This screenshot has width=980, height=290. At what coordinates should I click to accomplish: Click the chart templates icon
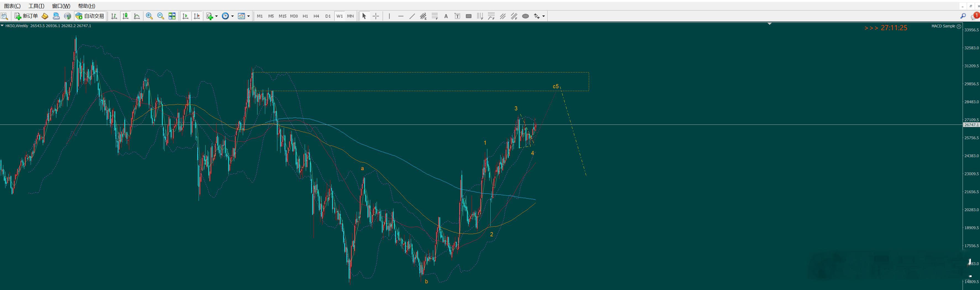click(241, 16)
